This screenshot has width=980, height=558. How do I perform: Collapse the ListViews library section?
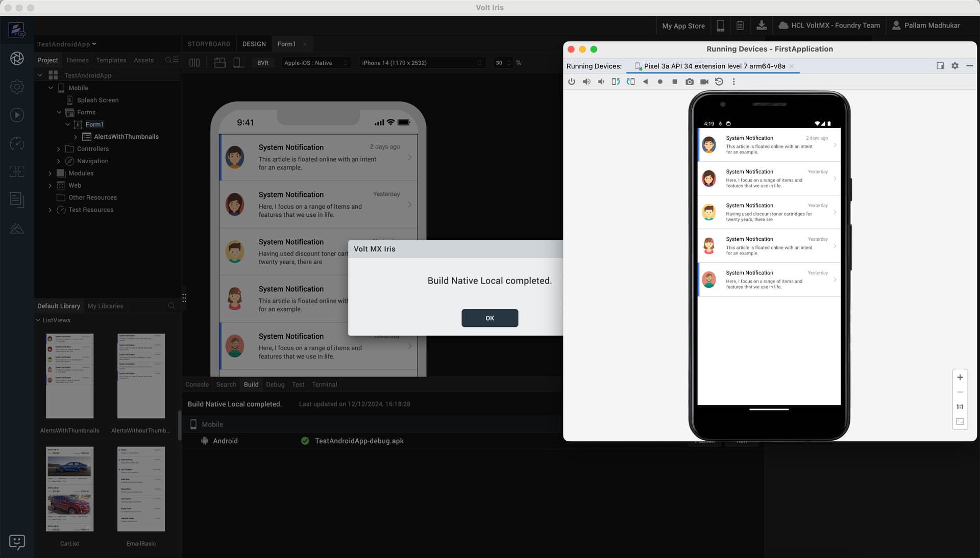38,320
